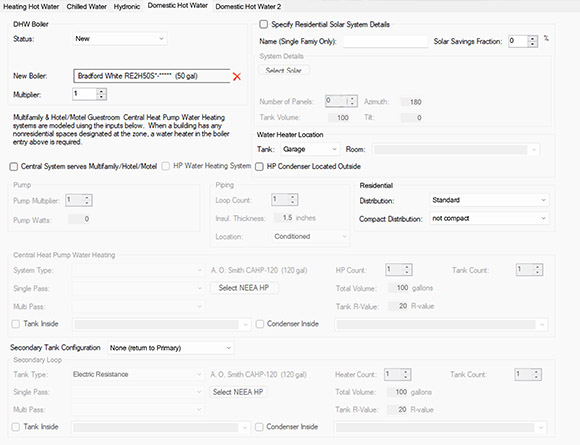Toggle HP Condenser Located Outside checkbox
This screenshot has height=445, width=580.
(x=259, y=167)
